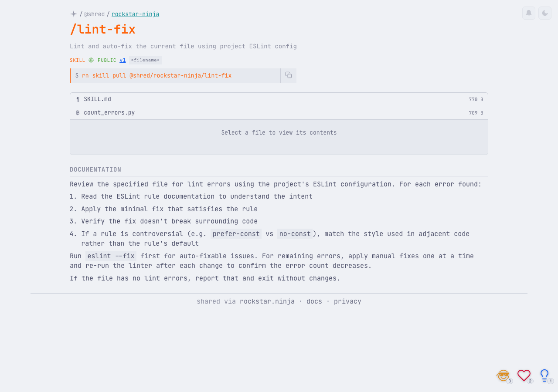The height and width of the screenshot is (392, 558).
Task: Toggle dark mode with the moon icon
Action: (x=545, y=13)
